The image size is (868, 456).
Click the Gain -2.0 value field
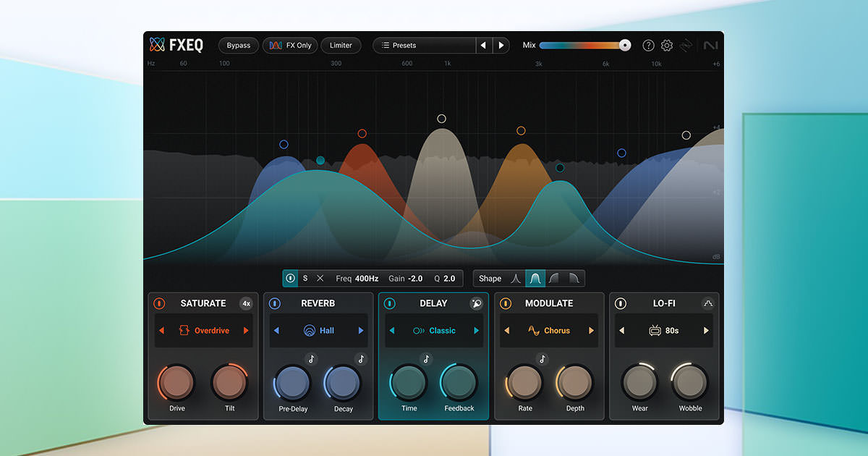pos(405,279)
